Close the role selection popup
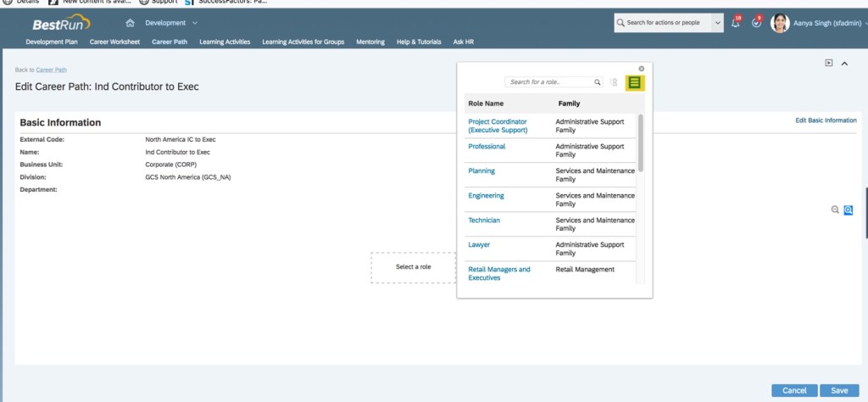The width and height of the screenshot is (868, 402). pyautogui.click(x=642, y=69)
